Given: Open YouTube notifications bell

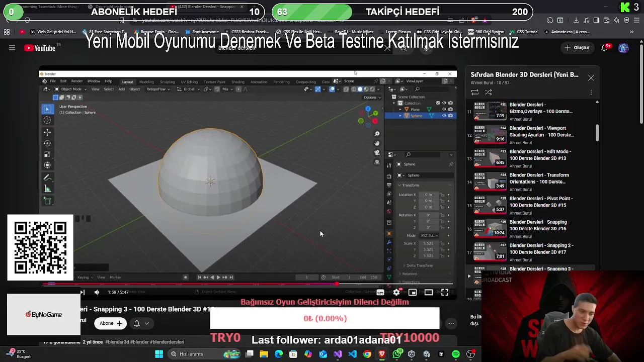Looking at the screenshot, I should [x=605, y=48].
